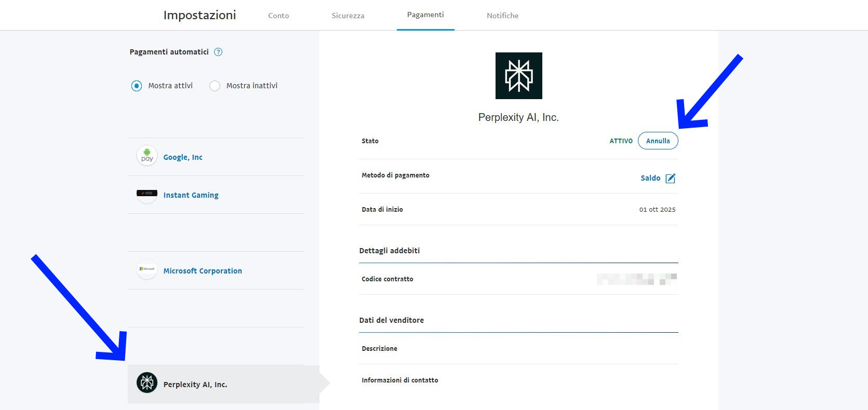The height and width of the screenshot is (410, 868).
Task: Click the Impostazioni page heading
Action: tap(199, 15)
